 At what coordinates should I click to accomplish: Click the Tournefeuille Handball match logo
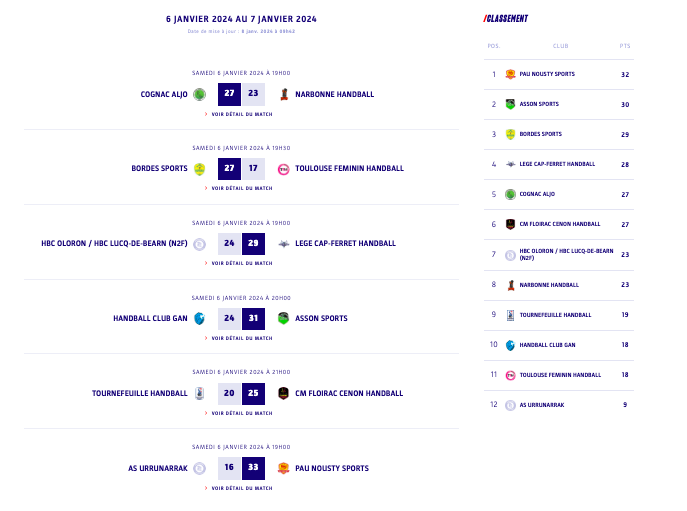[x=199, y=393]
